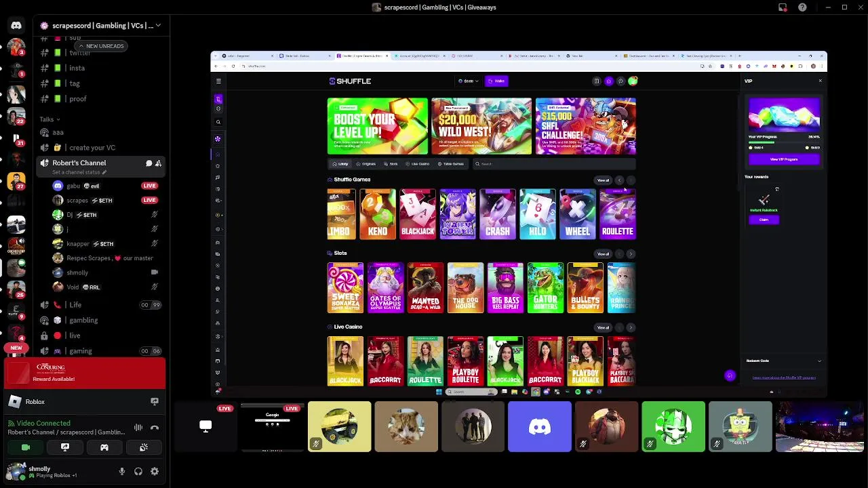868x488 pixels.
Task: Switch to the Lobby tab on Shuffle
Action: 340,164
